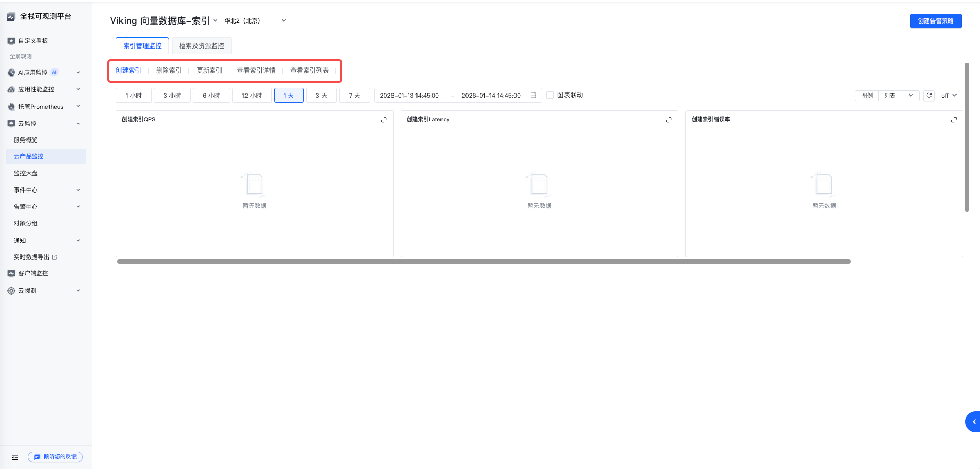Select the 1 小时 time range
Screen dimensions: 980x469
[x=134, y=96]
